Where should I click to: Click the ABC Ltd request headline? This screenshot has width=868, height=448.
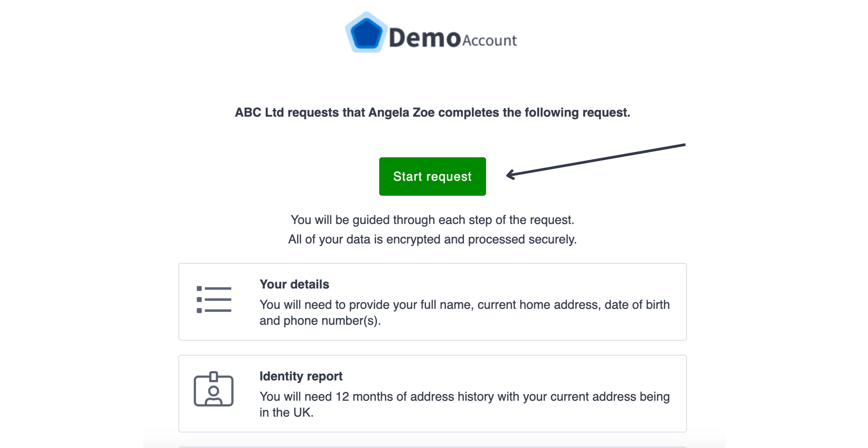[432, 113]
